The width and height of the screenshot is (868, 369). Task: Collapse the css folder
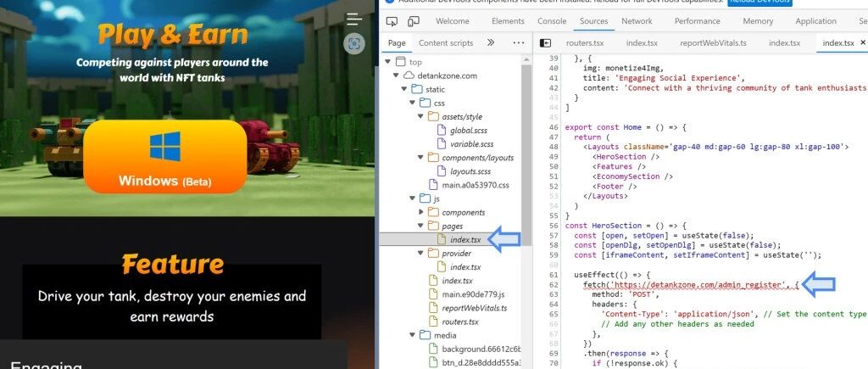tap(413, 103)
